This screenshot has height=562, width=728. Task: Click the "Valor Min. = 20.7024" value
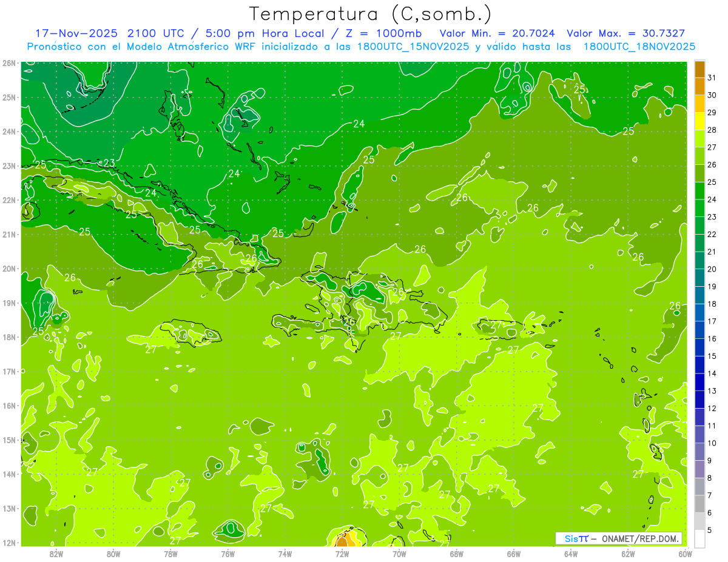(497, 33)
